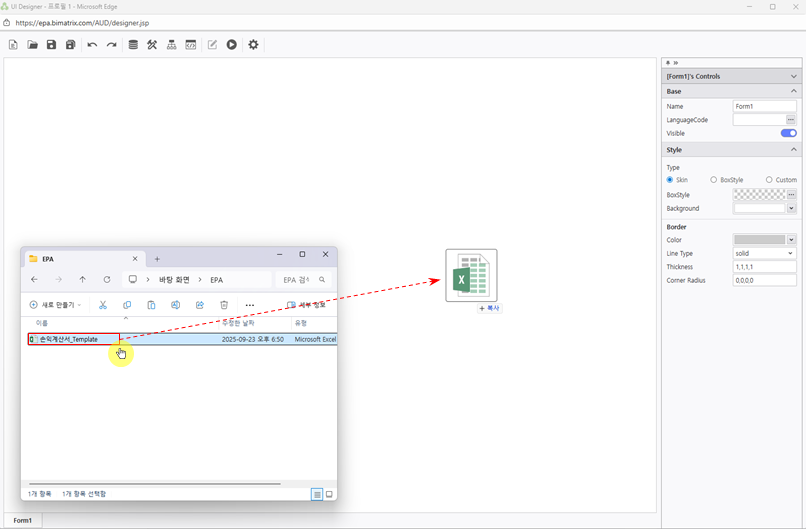Click the Border Color swatch
This screenshot has width=806, height=529.
[759, 240]
